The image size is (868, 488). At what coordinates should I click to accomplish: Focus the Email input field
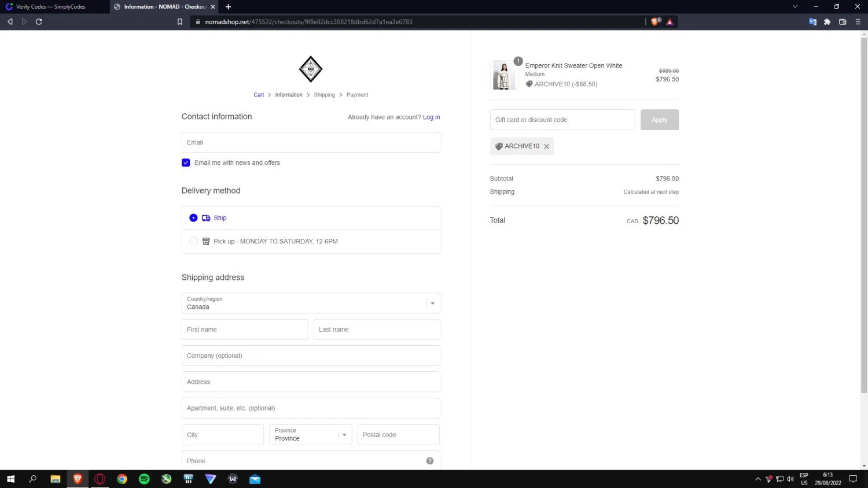click(311, 142)
